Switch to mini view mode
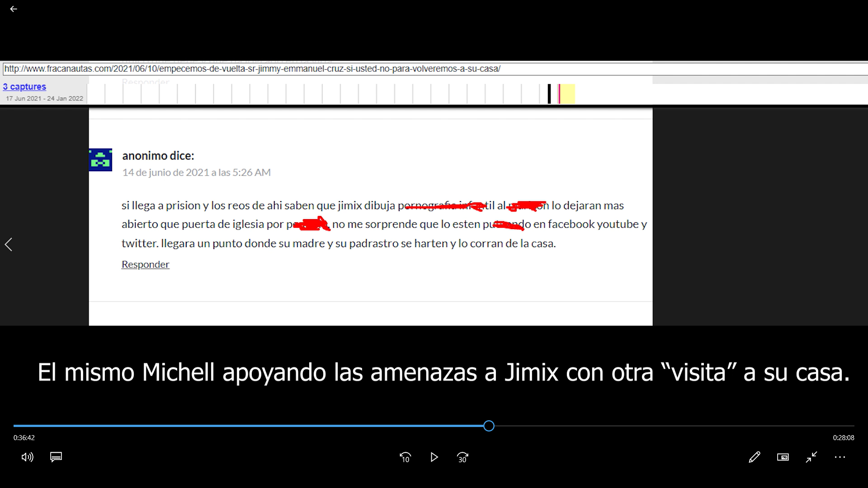Viewport: 868px width, 488px height. [783, 457]
